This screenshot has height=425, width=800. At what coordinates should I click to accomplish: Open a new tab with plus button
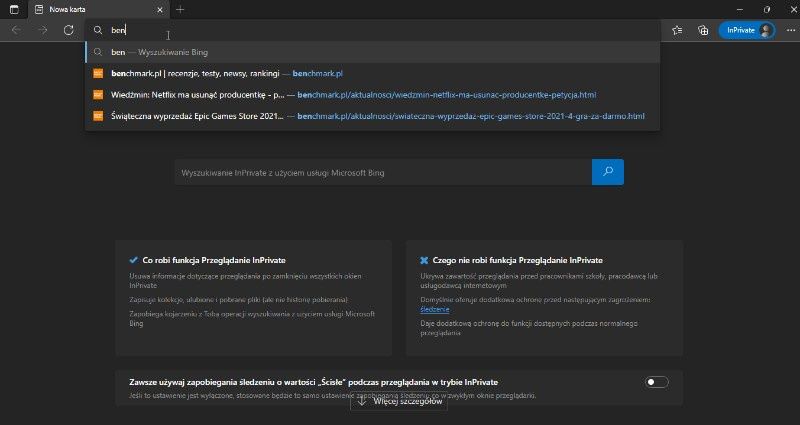click(x=180, y=9)
